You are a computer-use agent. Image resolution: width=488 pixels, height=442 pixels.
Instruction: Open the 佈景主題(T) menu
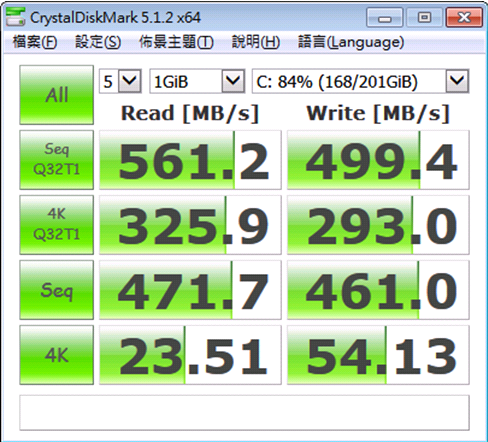176,42
